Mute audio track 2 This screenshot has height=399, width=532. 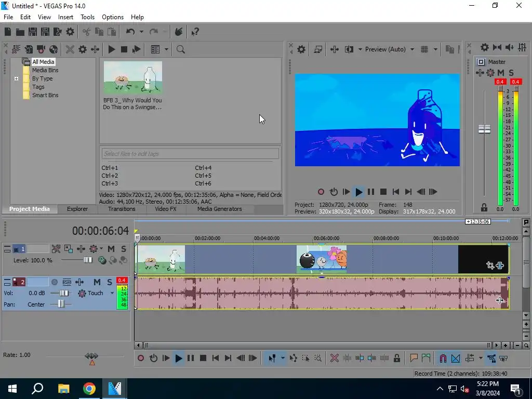coord(97,282)
